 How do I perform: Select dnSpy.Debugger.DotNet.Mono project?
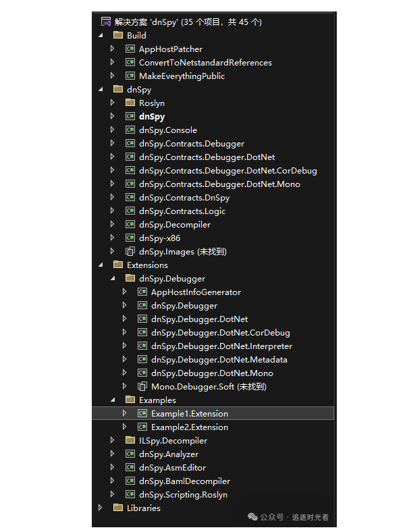click(x=212, y=373)
